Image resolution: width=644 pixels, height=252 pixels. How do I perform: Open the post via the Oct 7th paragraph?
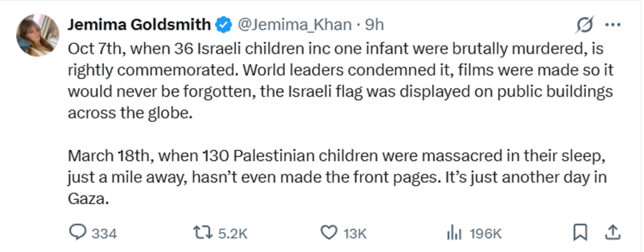[340, 81]
